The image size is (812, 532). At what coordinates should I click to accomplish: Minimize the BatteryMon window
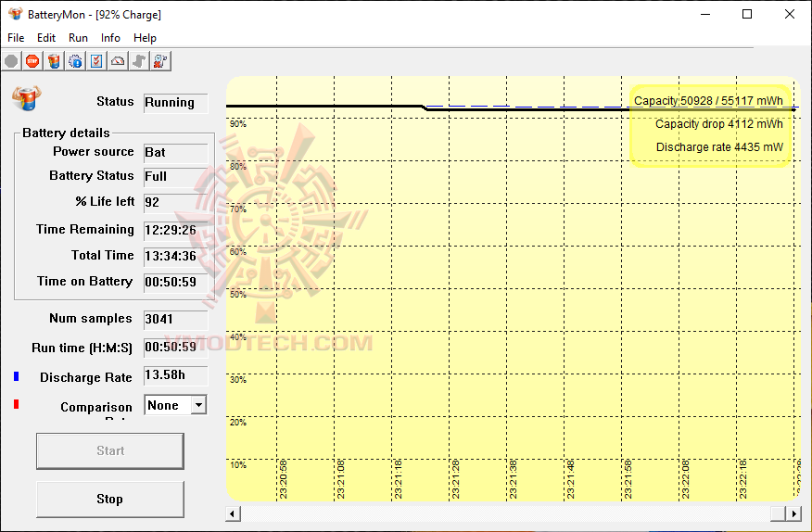[705, 14]
